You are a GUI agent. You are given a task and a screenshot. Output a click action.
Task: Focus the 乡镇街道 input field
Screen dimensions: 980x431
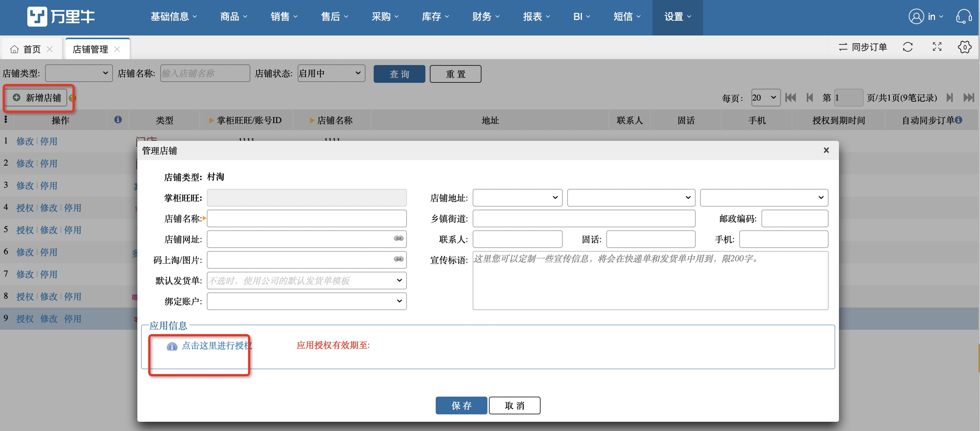pos(584,218)
